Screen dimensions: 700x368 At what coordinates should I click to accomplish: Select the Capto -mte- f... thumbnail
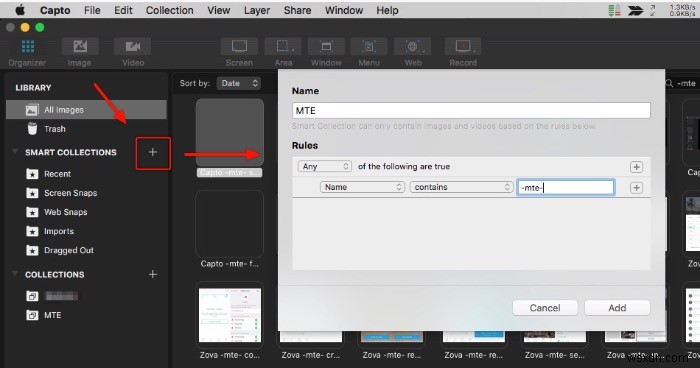[x=229, y=224]
